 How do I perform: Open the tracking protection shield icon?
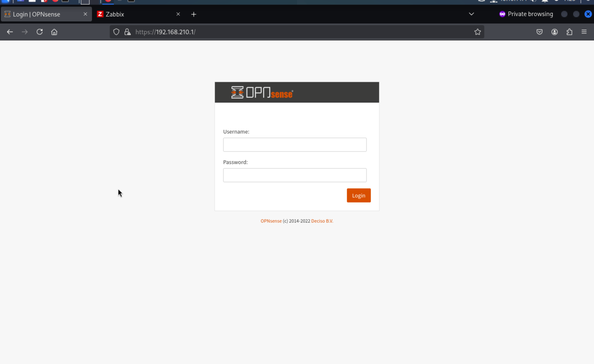pyautogui.click(x=116, y=32)
